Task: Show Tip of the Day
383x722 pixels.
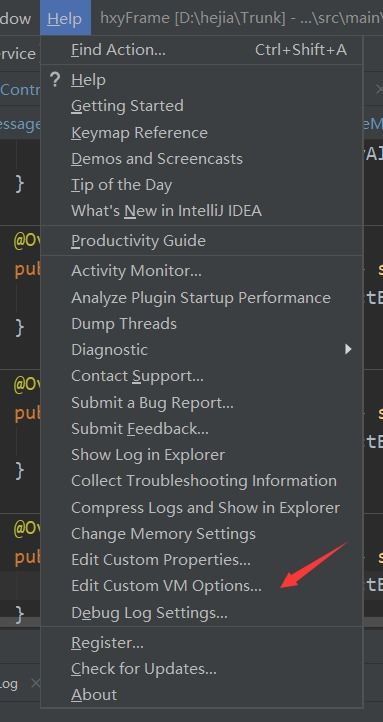Action: [x=122, y=185]
